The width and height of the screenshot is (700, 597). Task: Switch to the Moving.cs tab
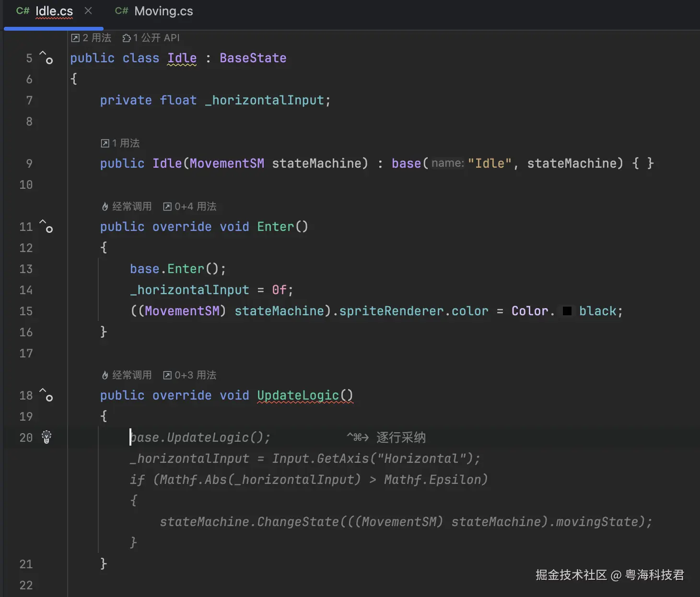pos(154,11)
